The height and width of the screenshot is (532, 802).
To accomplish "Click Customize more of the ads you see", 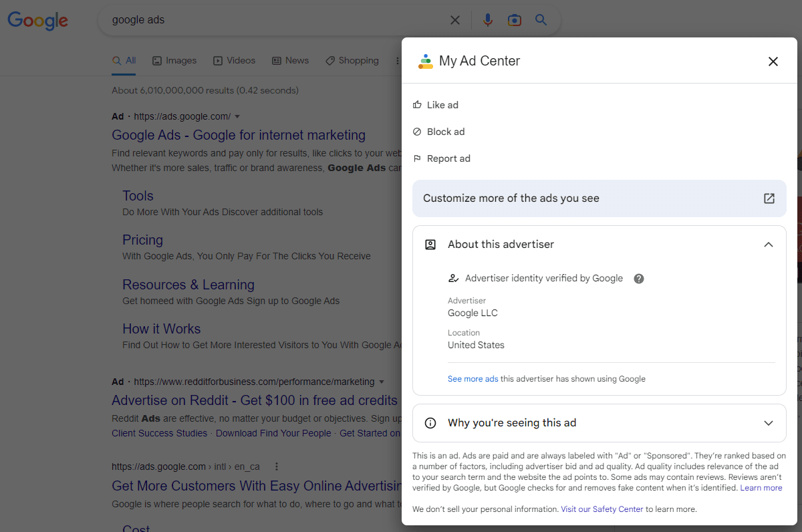I will pyautogui.click(x=599, y=198).
